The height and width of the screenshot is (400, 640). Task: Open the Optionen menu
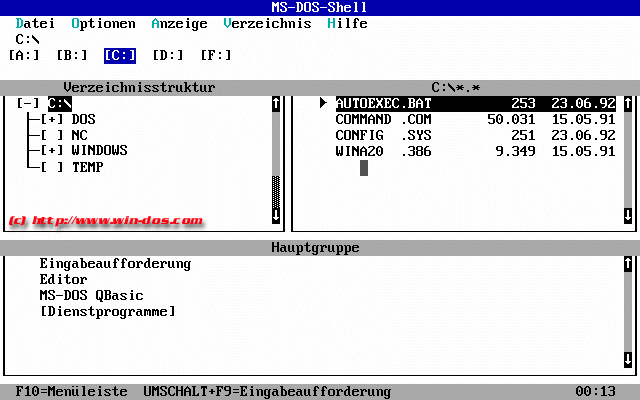point(104,23)
